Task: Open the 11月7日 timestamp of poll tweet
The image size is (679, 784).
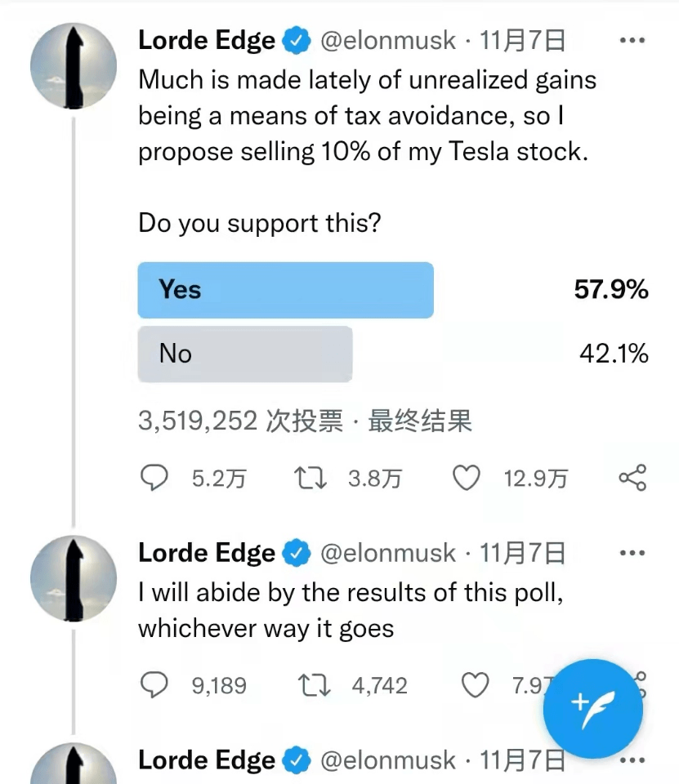Action: pos(522,41)
